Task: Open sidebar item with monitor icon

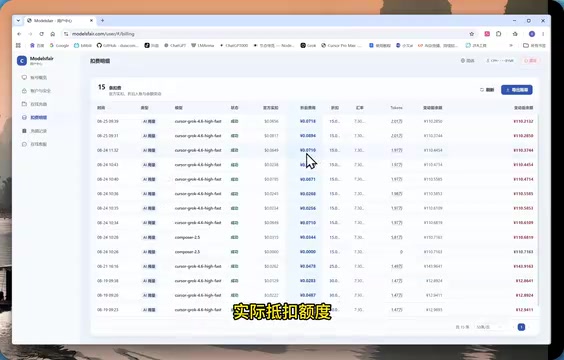Action: [x=34, y=78]
